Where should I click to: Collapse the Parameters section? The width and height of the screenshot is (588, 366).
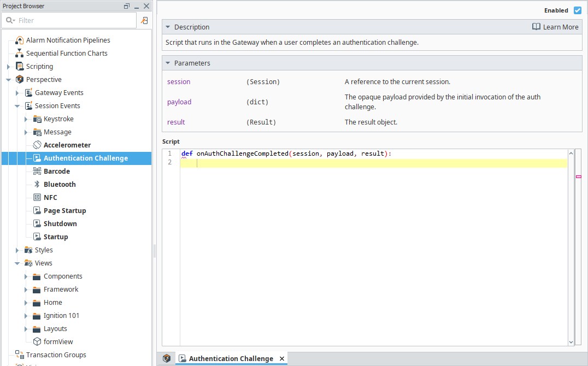pyautogui.click(x=168, y=63)
